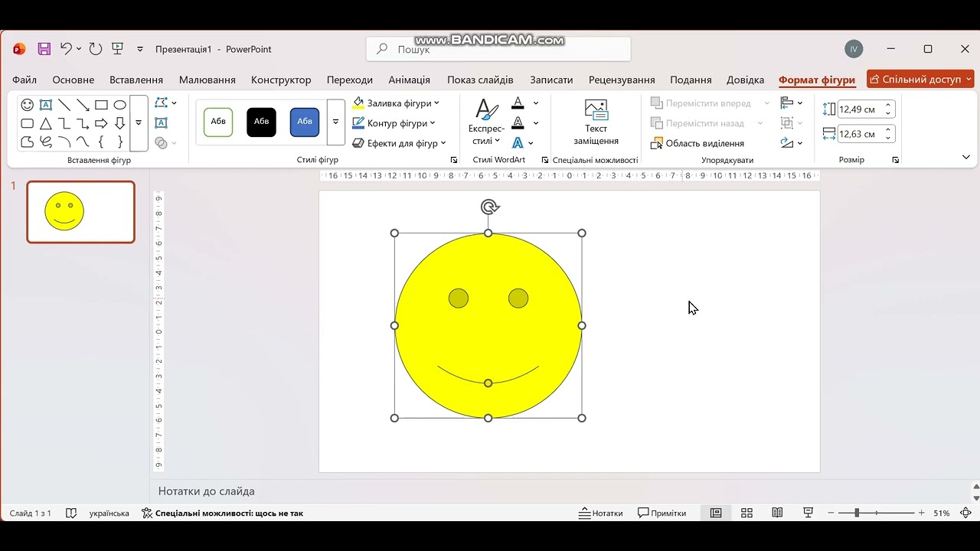Switch to the Конструктор tab
The height and width of the screenshot is (551, 980).
[281, 80]
